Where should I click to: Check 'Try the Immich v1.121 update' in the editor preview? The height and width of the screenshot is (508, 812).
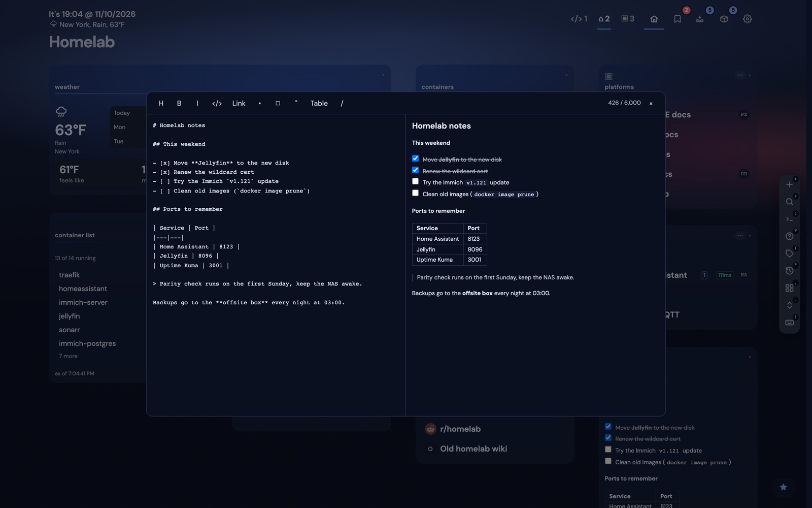click(x=416, y=181)
